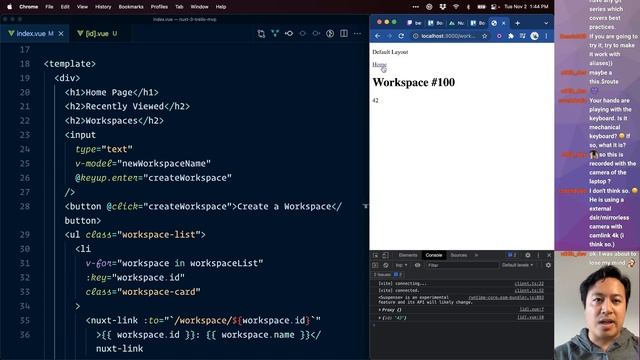View site information icon in address bar

pyautogui.click(x=416, y=36)
